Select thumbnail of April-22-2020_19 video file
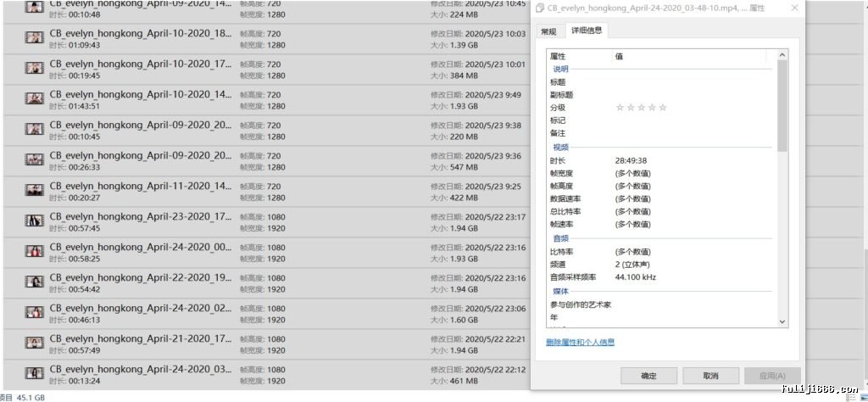This screenshot has width=868, height=402. pyautogui.click(x=34, y=282)
